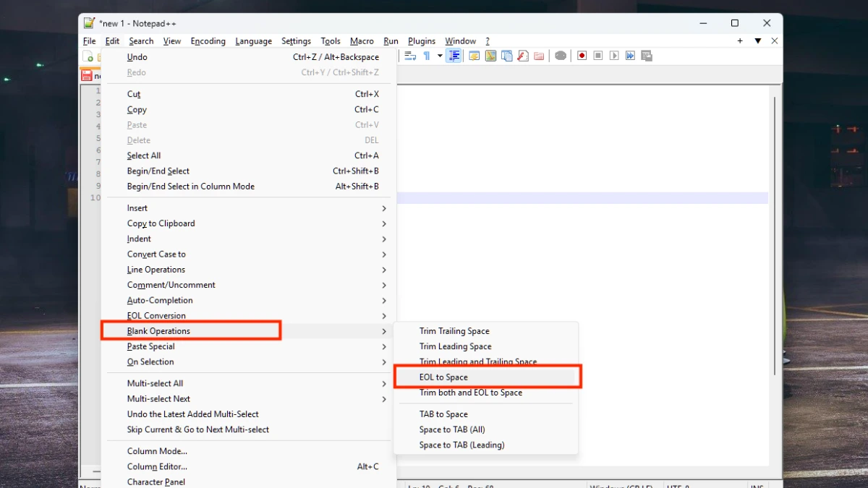Click the plus button on the menu bar

pyautogui.click(x=740, y=41)
